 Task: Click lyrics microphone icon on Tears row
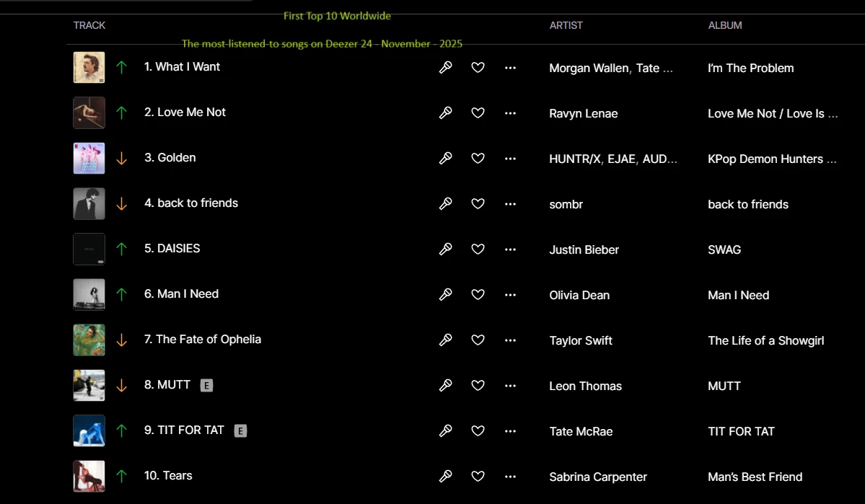[446, 476]
